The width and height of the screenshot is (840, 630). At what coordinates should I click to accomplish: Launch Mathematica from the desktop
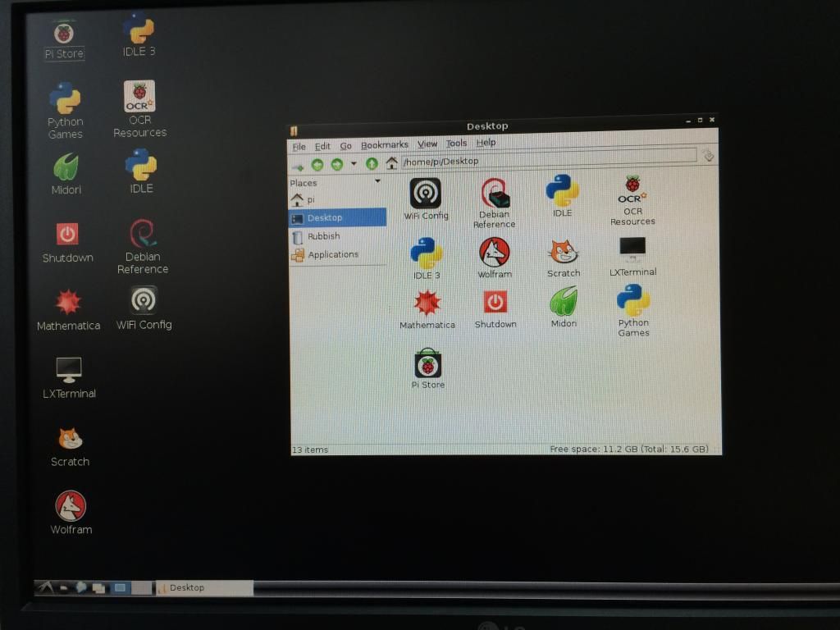point(68,310)
